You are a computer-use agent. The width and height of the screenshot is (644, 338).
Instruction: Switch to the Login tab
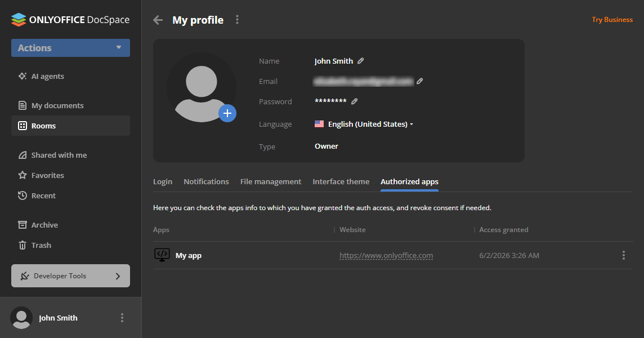pyautogui.click(x=163, y=182)
